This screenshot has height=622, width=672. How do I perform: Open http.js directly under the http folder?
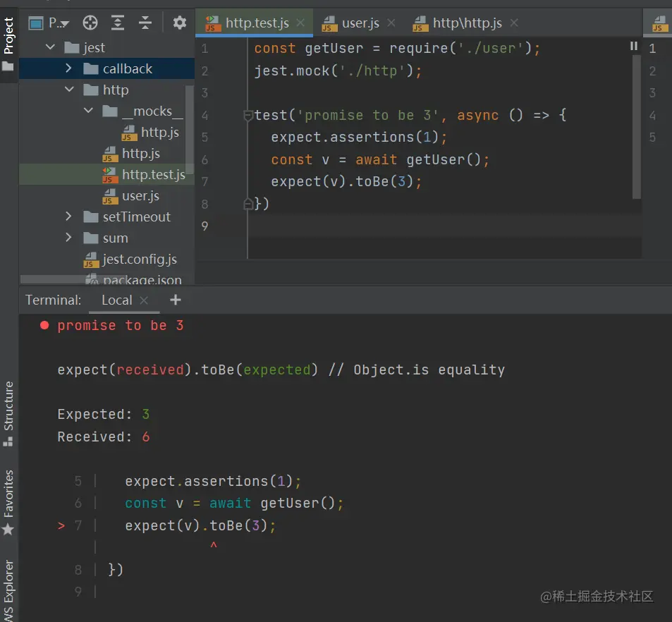[x=140, y=154]
